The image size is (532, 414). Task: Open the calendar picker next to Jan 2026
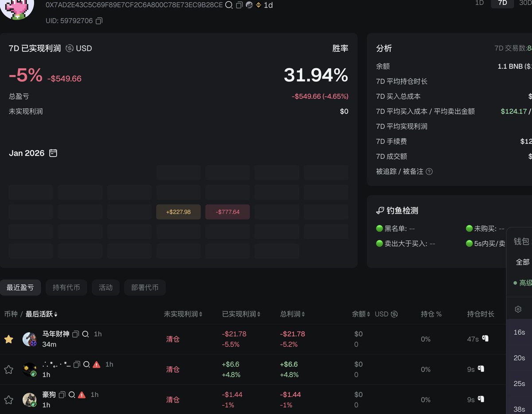coord(53,152)
